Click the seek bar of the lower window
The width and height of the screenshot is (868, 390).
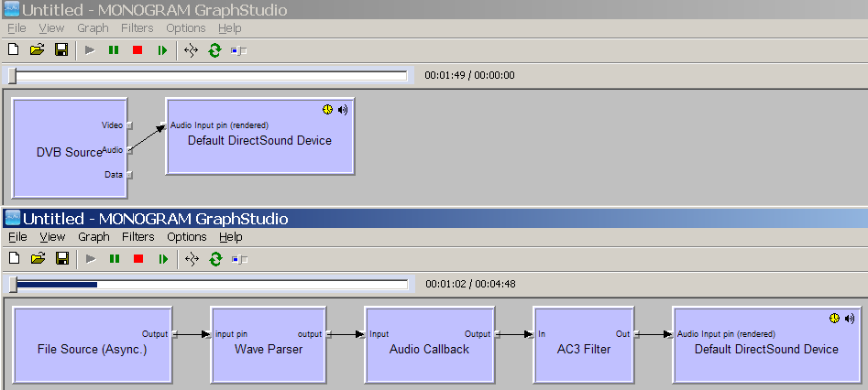211,285
